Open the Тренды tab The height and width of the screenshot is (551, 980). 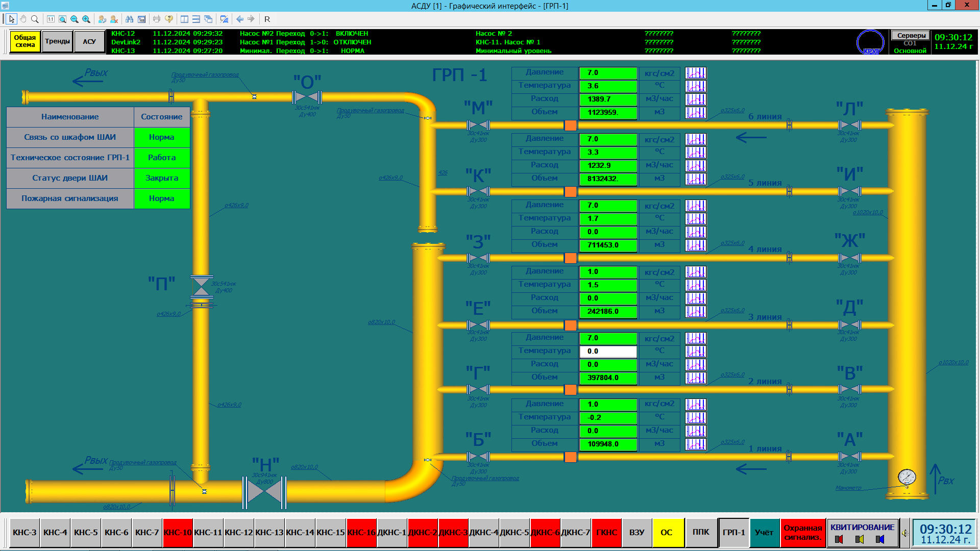click(x=57, y=41)
